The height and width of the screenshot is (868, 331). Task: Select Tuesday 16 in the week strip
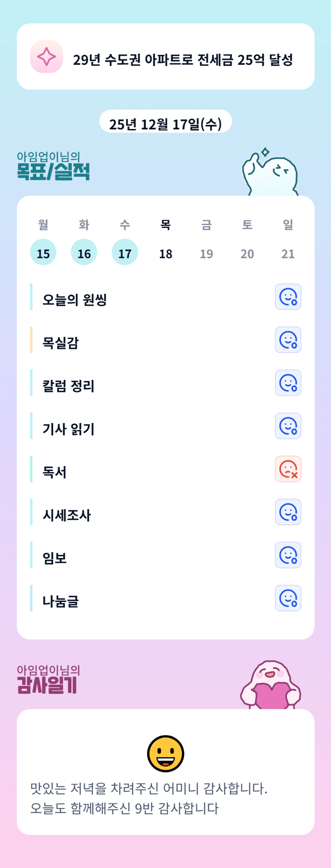(x=84, y=252)
